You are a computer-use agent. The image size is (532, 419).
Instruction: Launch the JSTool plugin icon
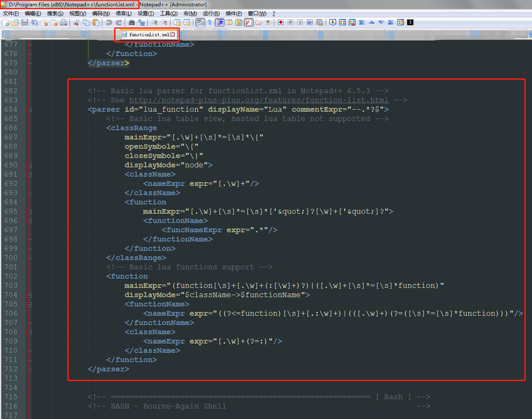(410, 22)
